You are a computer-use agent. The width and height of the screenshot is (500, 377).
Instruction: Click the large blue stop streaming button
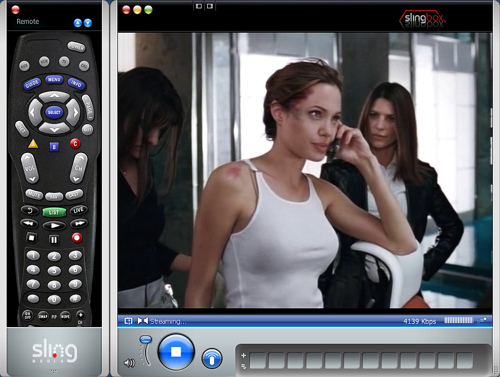point(176,352)
